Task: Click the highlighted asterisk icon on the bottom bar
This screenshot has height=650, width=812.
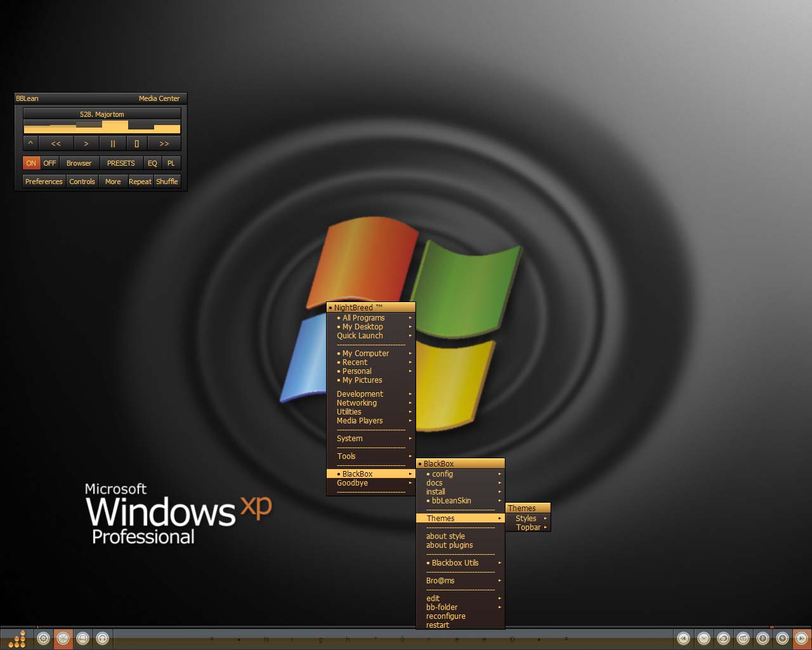Action: 63,639
